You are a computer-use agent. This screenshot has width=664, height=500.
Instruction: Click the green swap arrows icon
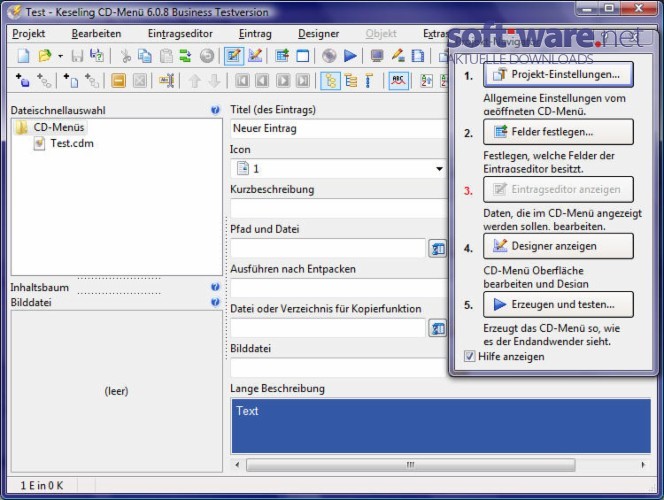pyautogui.click(x=185, y=55)
